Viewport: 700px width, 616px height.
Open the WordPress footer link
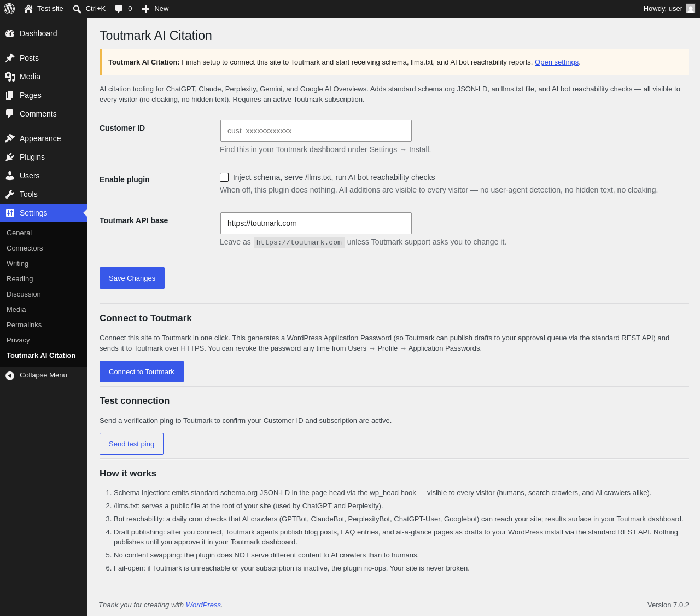(x=203, y=605)
